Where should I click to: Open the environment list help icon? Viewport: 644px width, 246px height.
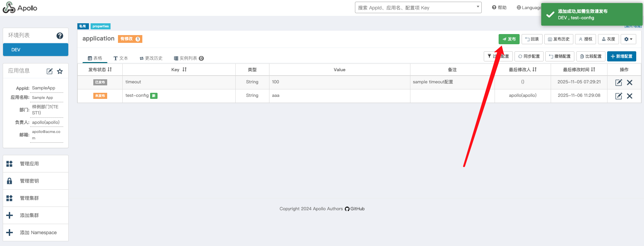(60, 36)
